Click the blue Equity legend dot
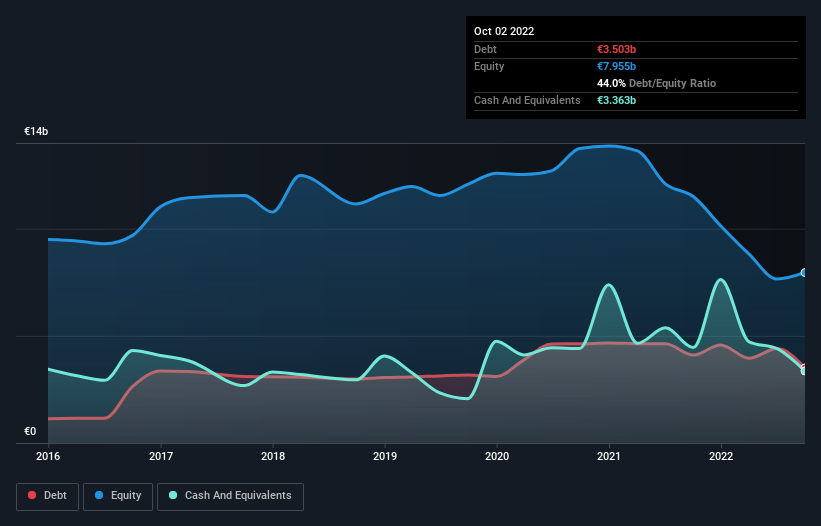Image resolution: width=821 pixels, height=526 pixels. click(x=99, y=495)
